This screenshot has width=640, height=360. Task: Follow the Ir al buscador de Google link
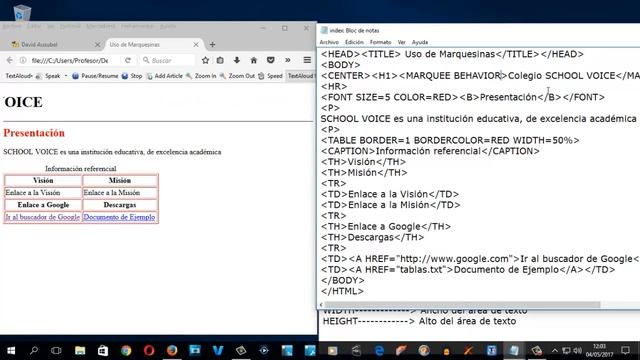click(x=42, y=217)
